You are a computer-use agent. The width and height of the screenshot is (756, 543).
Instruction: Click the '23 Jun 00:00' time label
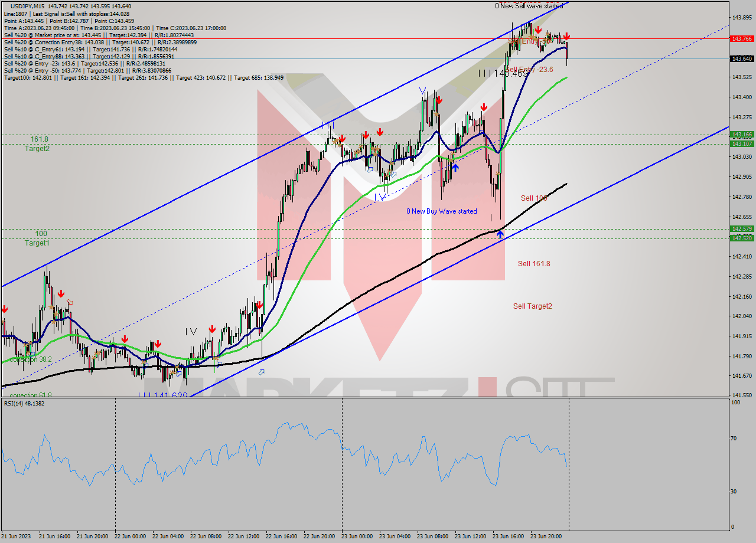(x=357, y=537)
